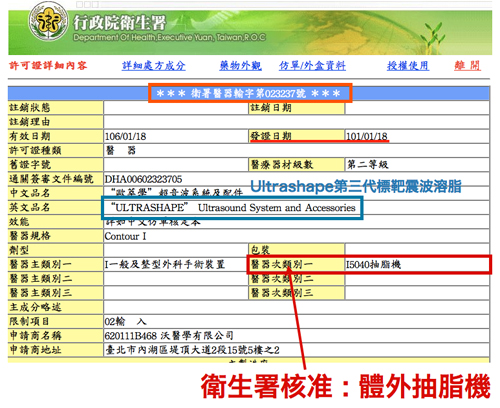The image size is (500, 408).
Task: Open the 仿單/外盒資料 link
Action: 312,66
